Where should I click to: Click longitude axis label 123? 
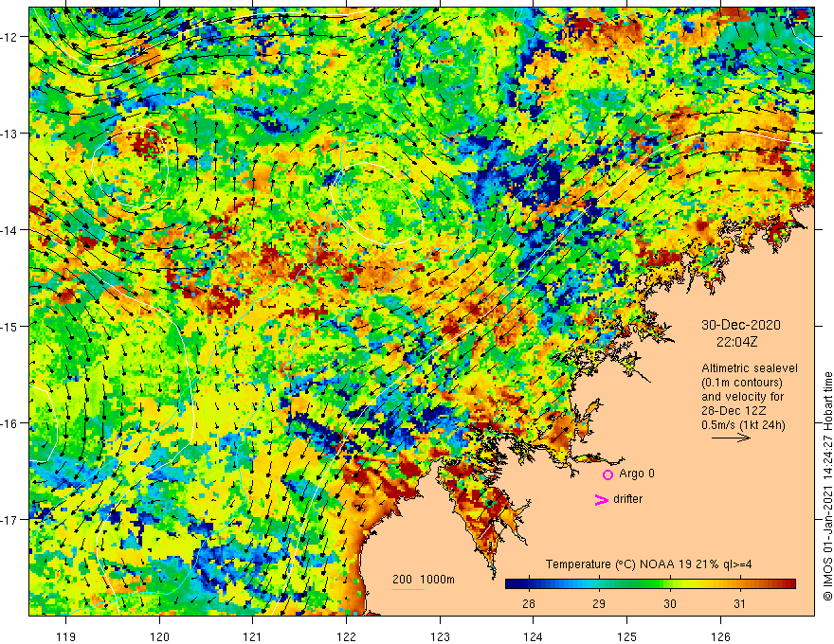click(x=440, y=636)
